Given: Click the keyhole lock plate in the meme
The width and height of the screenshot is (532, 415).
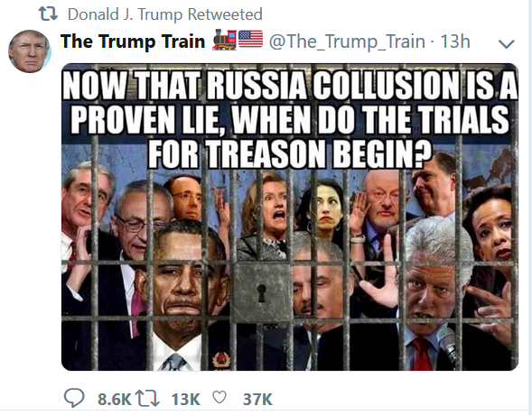Looking at the screenshot, I should (x=261, y=292).
